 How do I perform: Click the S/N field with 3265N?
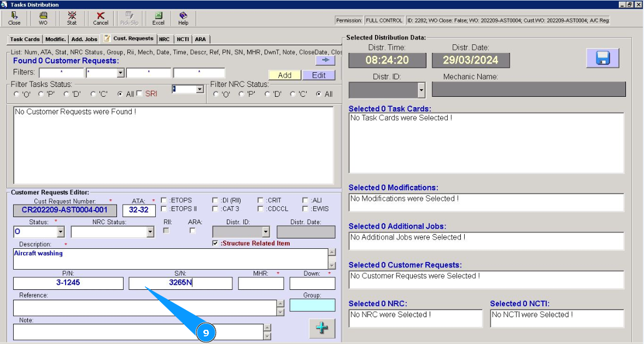(x=180, y=283)
